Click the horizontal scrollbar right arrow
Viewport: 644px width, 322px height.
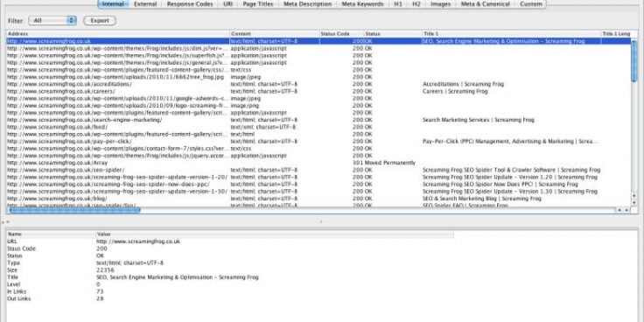coord(626,210)
